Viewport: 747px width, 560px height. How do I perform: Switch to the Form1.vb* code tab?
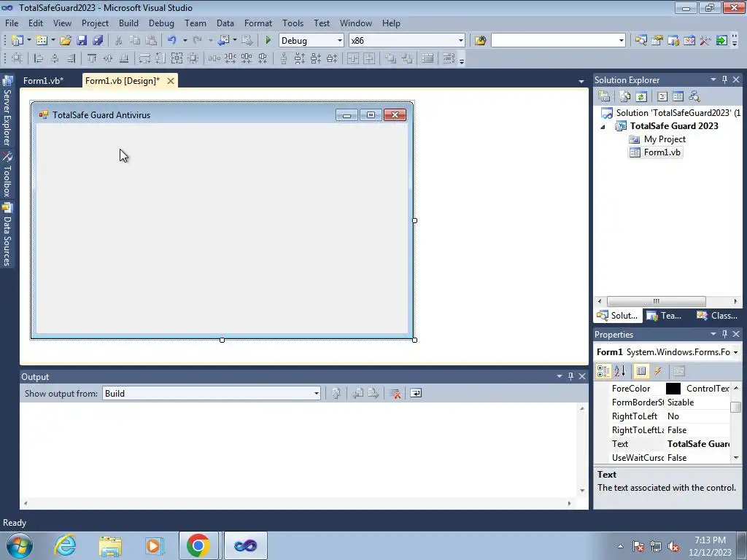[43, 80]
